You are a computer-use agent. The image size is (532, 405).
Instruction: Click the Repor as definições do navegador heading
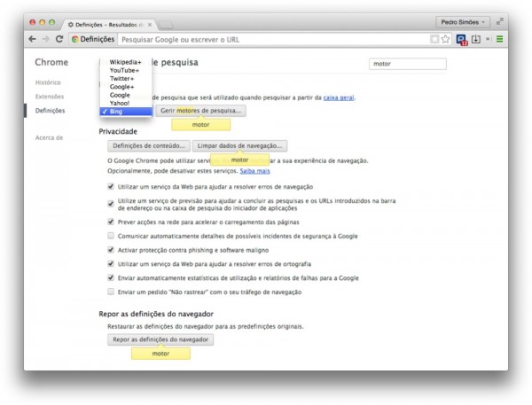coord(156,314)
